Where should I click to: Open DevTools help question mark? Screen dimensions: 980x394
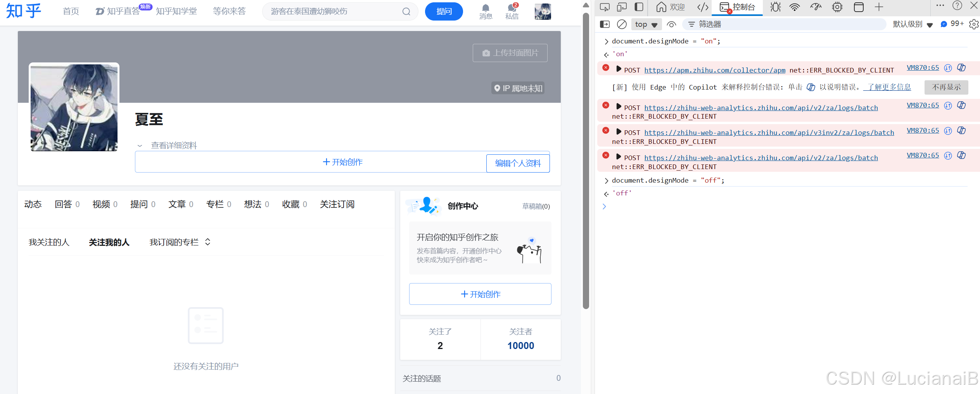tap(957, 5)
